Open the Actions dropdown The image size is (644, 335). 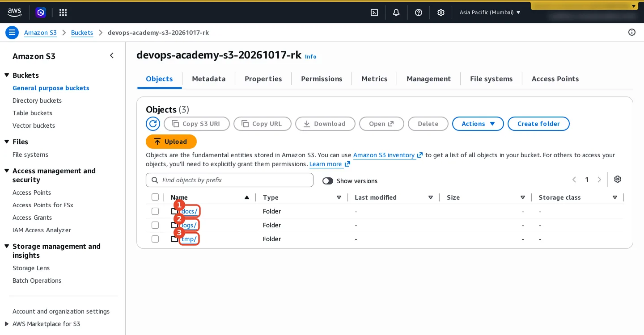tap(478, 124)
